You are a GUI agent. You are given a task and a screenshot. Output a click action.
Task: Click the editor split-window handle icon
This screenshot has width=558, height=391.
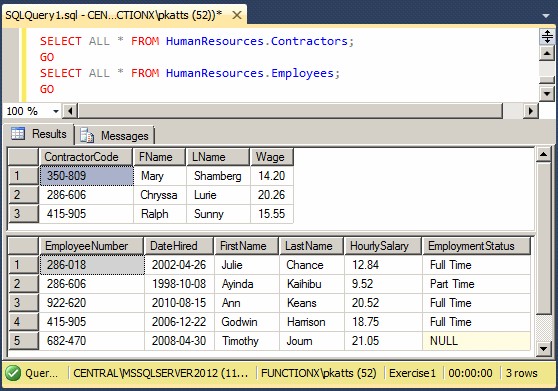pos(547,36)
